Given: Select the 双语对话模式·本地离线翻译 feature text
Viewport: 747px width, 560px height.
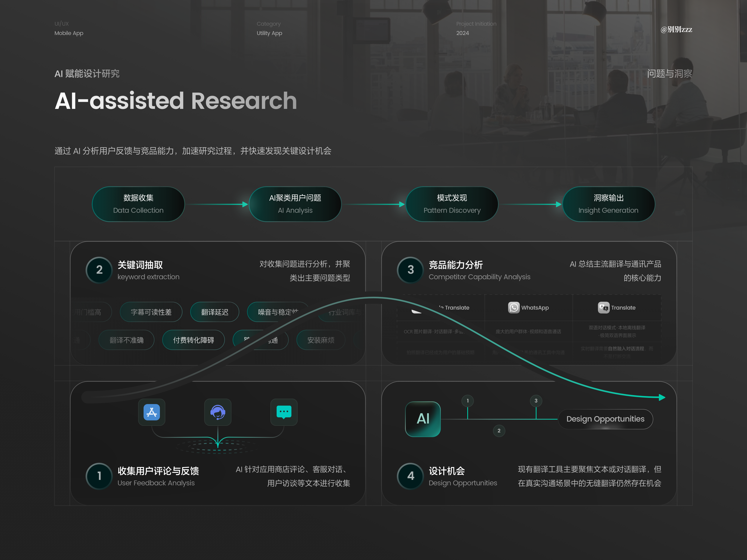Looking at the screenshot, I should click(x=617, y=328).
